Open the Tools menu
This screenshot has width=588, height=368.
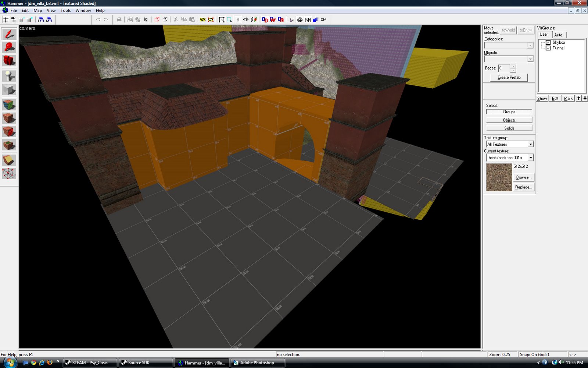65,10
